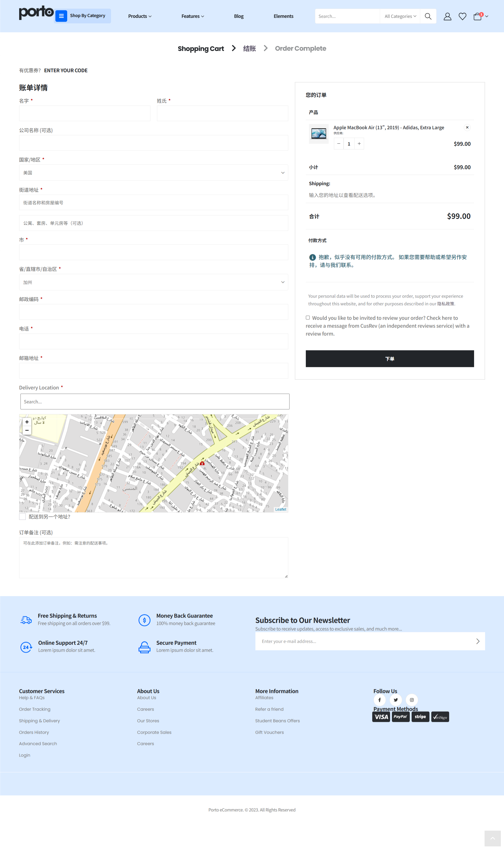Open the shopping cart bag icon
Viewport: 504px width, 848px height.
click(x=477, y=16)
